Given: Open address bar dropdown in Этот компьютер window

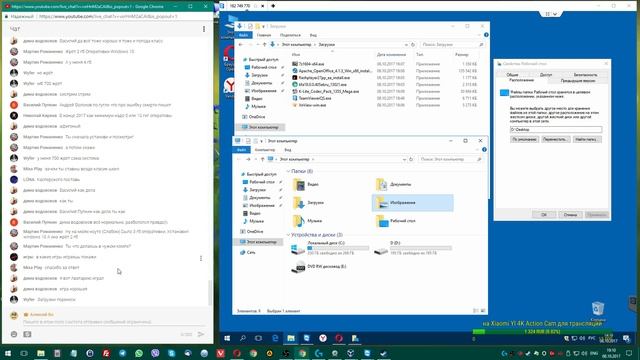Looking at the screenshot, I should point(404,159).
